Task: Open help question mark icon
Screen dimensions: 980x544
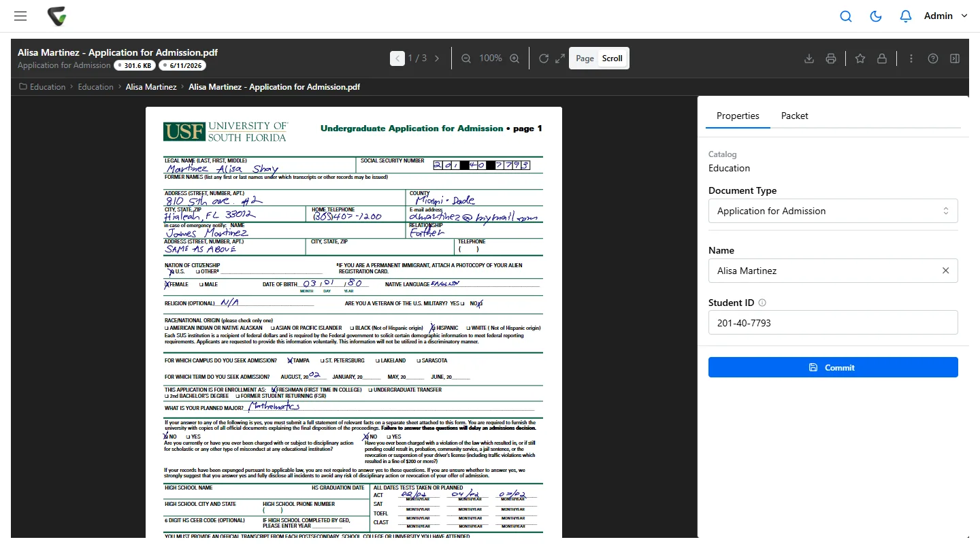Action: pos(933,58)
